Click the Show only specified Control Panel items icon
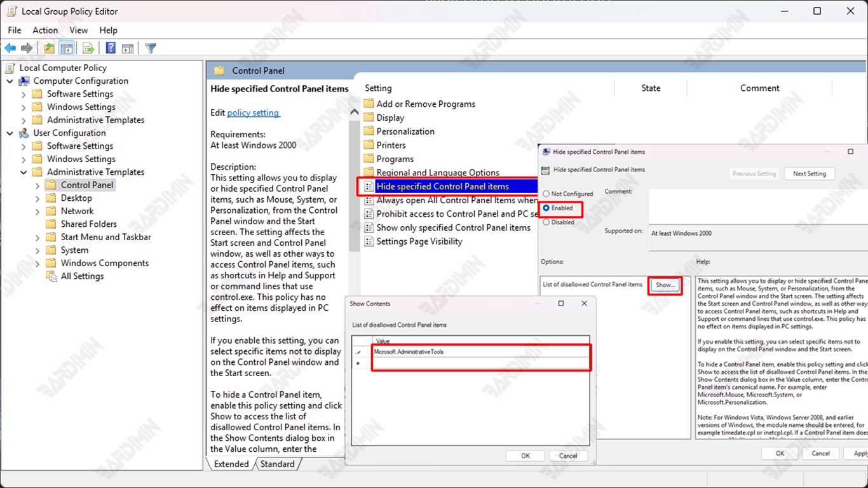 pyautogui.click(x=369, y=227)
